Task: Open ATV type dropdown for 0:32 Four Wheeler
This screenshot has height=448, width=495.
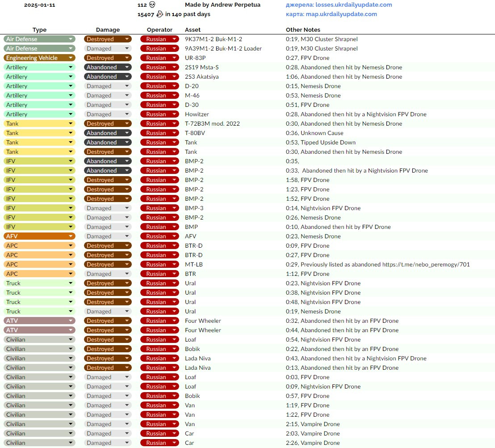Action: tap(39, 321)
